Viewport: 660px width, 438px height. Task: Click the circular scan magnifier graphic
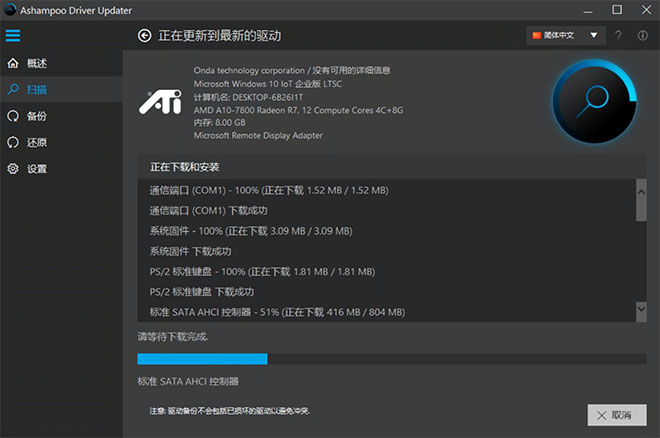pos(594,101)
